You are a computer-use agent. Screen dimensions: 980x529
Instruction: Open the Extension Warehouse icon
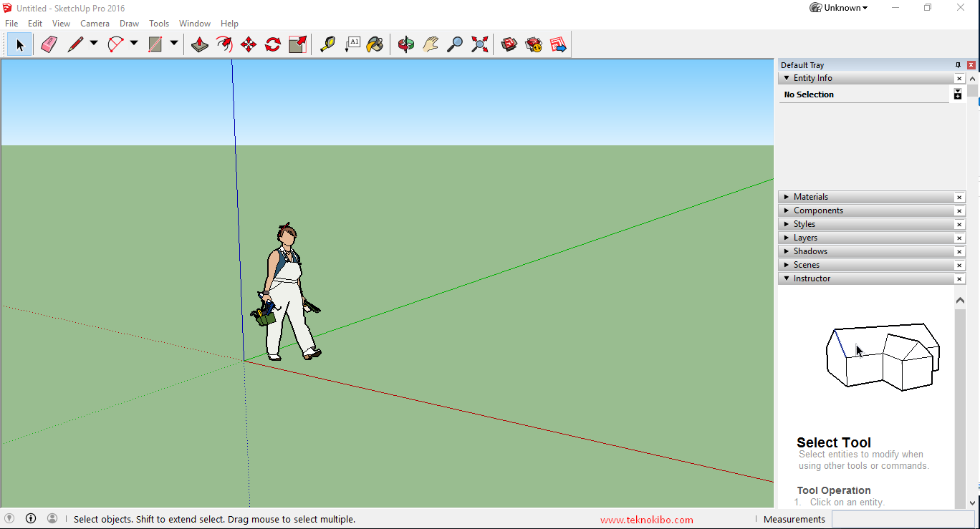click(x=534, y=44)
